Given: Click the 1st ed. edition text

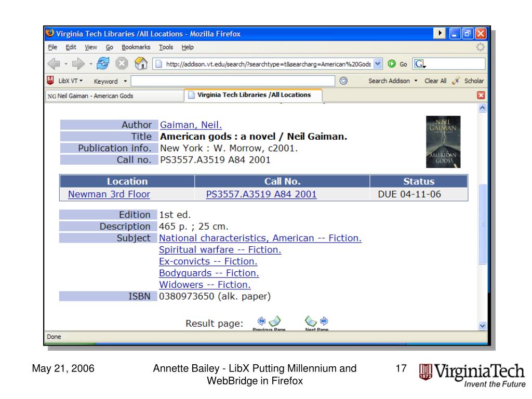Looking at the screenshot, I should click(175, 215).
